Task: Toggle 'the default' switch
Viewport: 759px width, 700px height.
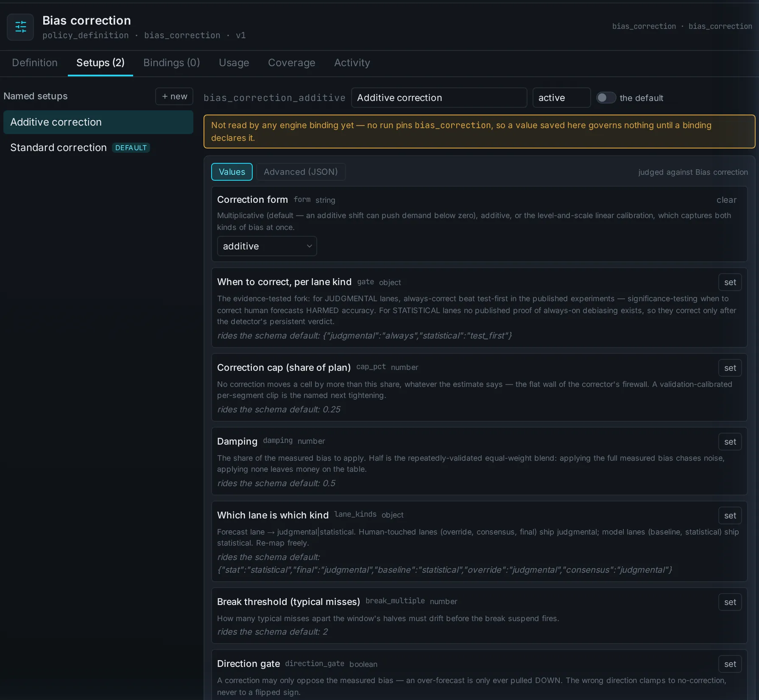Action: point(606,98)
